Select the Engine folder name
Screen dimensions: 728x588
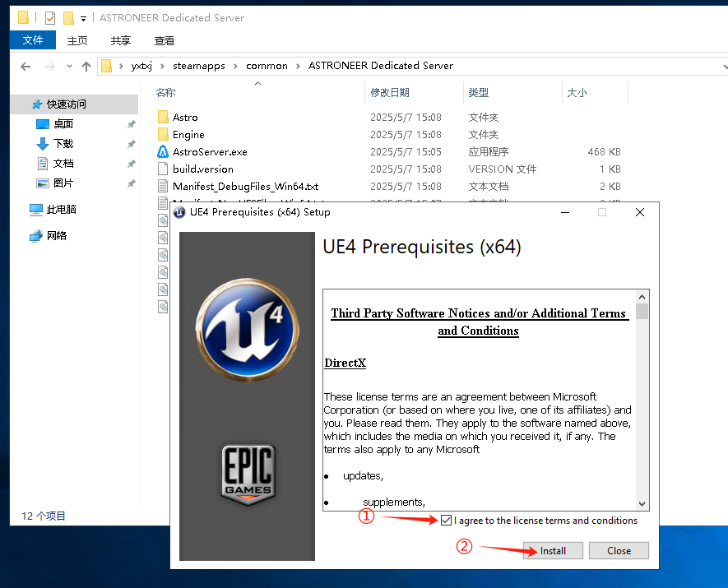point(188,135)
